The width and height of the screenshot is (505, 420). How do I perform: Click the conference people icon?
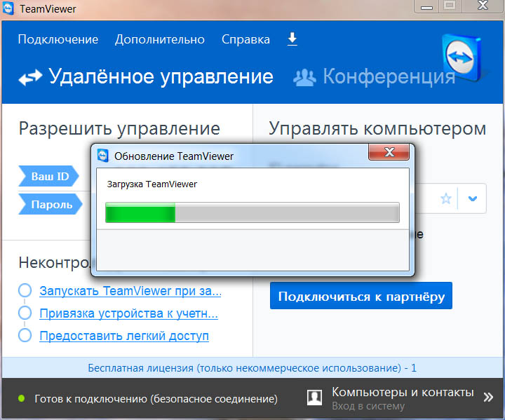[304, 78]
